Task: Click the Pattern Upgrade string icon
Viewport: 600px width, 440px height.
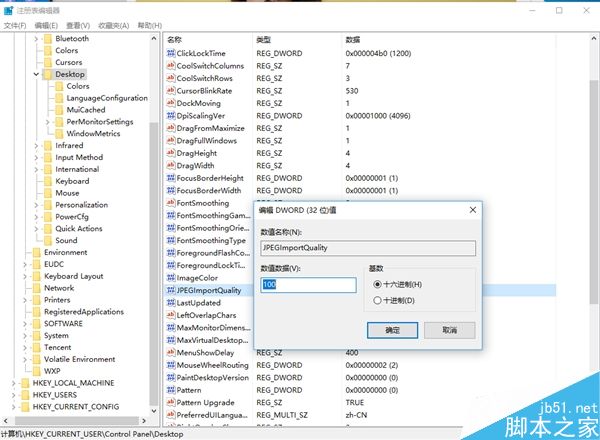Action: (171, 402)
